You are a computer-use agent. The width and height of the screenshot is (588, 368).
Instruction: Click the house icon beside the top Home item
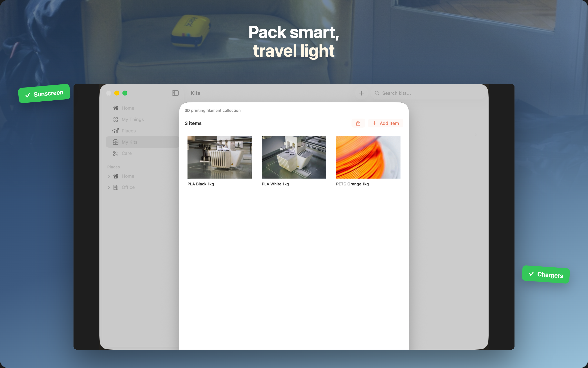coord(116,108)
